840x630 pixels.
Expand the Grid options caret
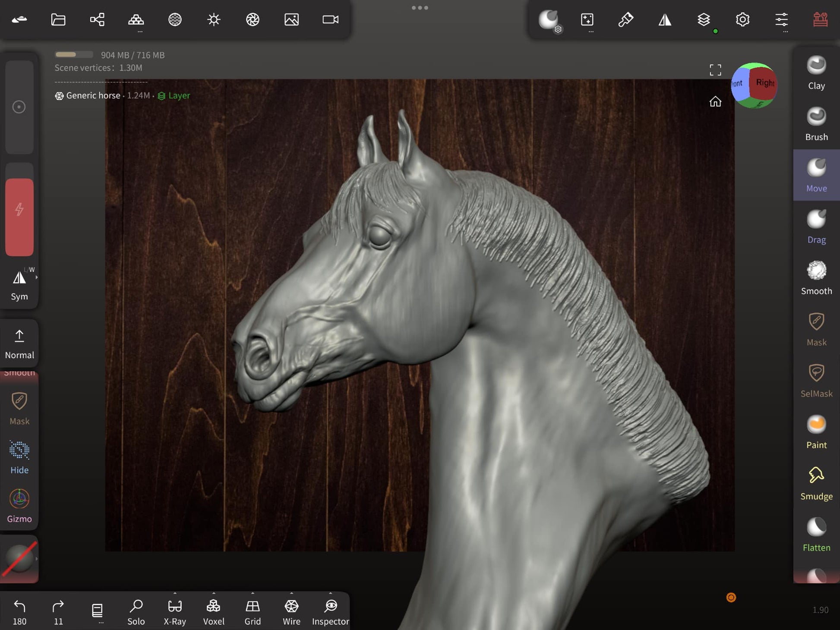pos(253,593)
